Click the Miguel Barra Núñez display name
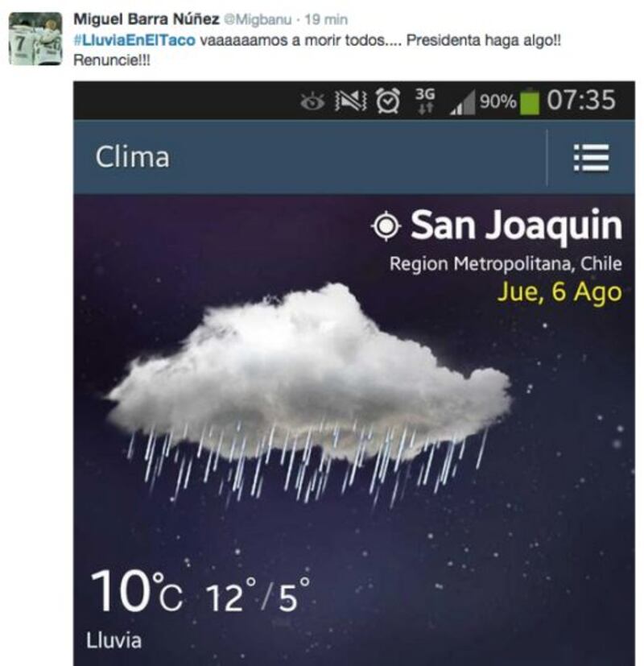Viewport: 644px width, 666px height. coord(147,19)
